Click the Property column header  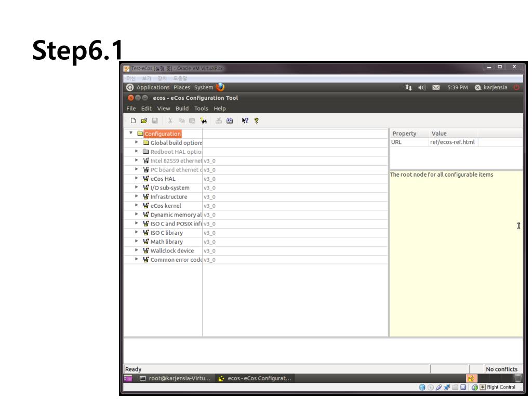(x=409, y=134)
